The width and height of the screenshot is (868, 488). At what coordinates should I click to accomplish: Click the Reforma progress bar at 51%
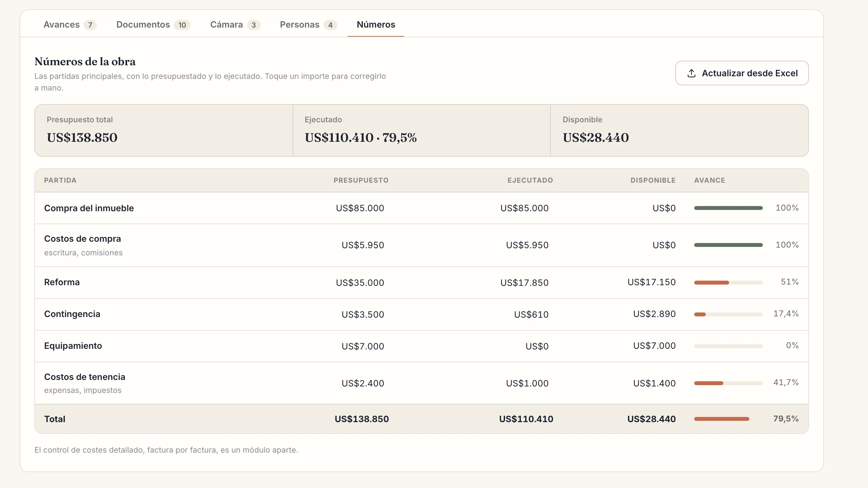[728, 282]
